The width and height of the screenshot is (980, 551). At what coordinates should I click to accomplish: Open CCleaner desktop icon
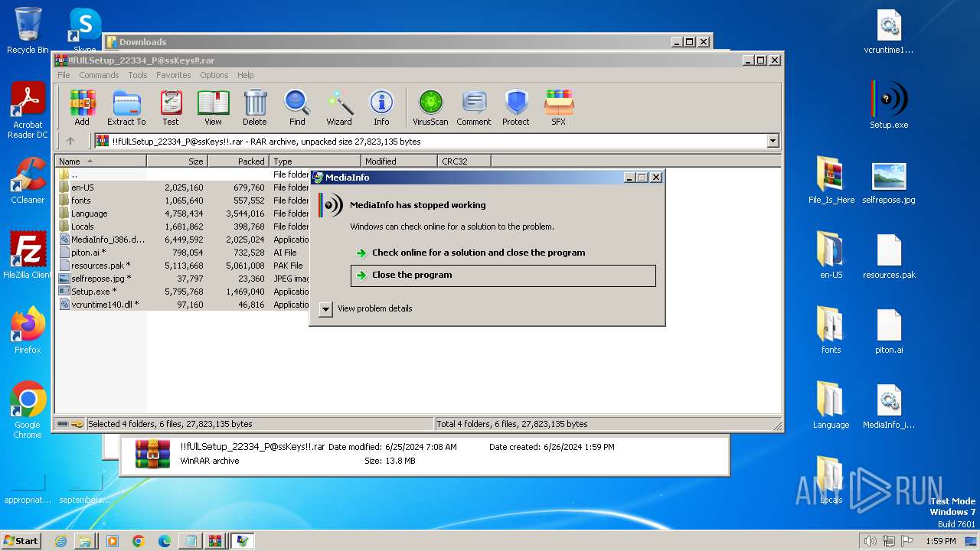tap(28, 181)
